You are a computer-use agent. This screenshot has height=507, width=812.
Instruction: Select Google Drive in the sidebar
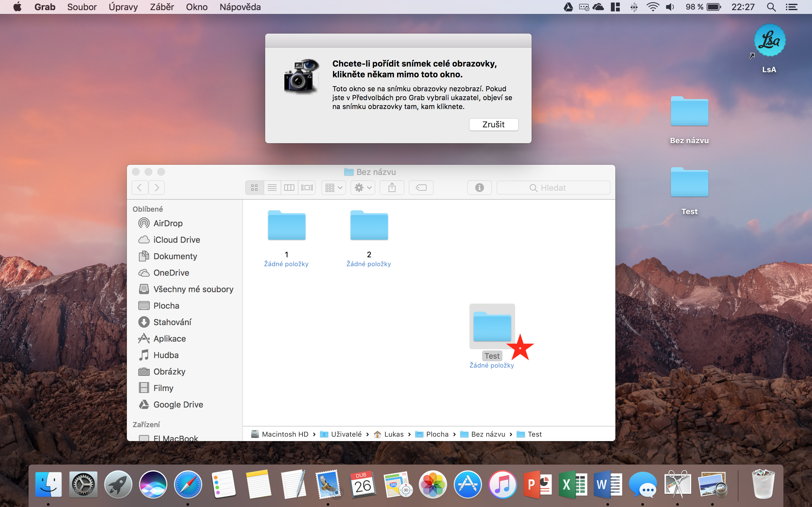coord(178,405)
